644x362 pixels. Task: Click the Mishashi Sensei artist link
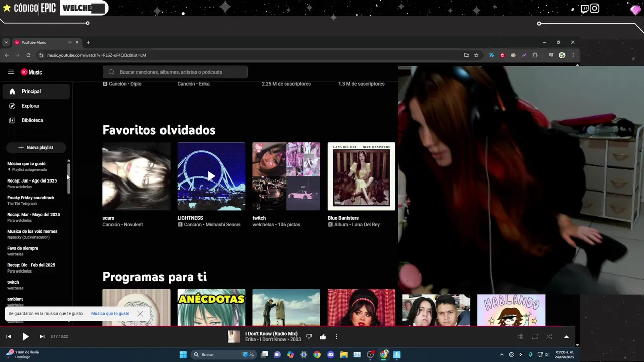[x=223, y=225]
